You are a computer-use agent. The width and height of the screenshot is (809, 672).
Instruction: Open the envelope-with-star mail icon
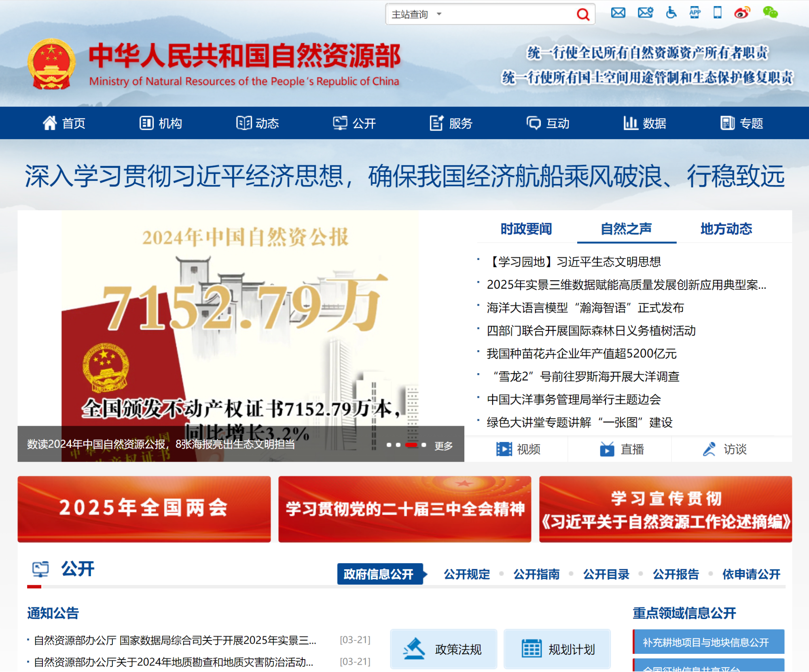coord(645,13)
